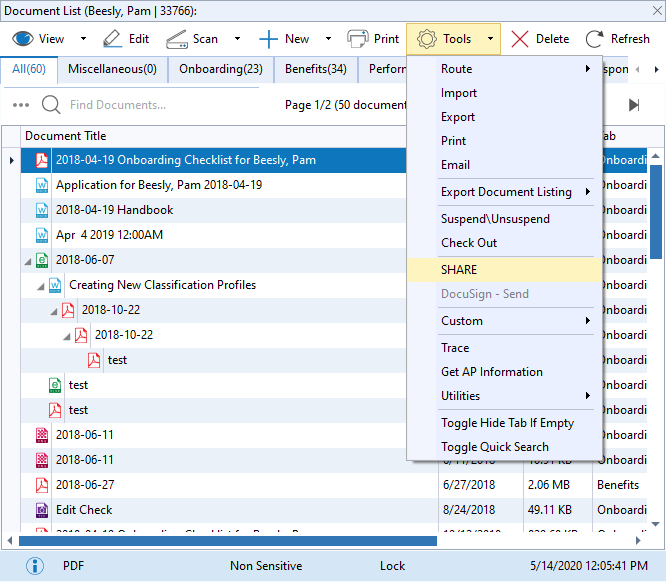
Task: Open the Utilities submenu
Action: (x=505, y=396)
